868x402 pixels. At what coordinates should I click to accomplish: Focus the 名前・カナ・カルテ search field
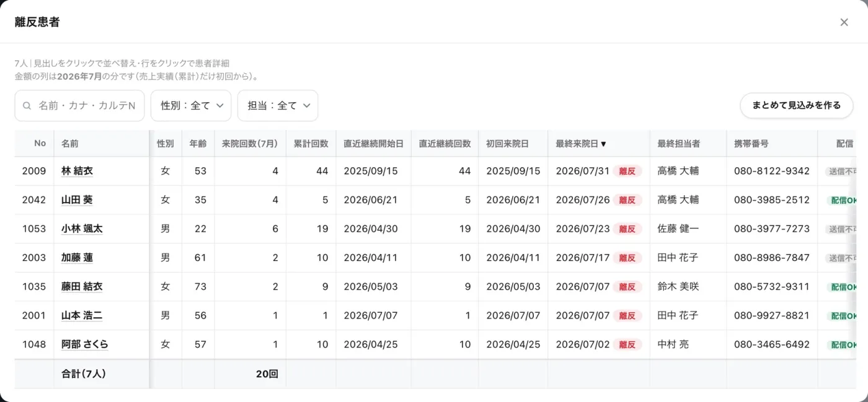[79, 106]
